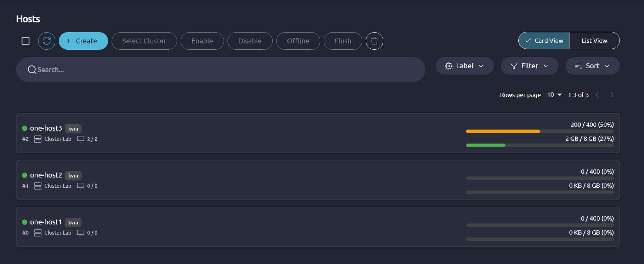This screenshot has height=264, width=644.
Task: Switch to List View
Action: coord(594,41)
